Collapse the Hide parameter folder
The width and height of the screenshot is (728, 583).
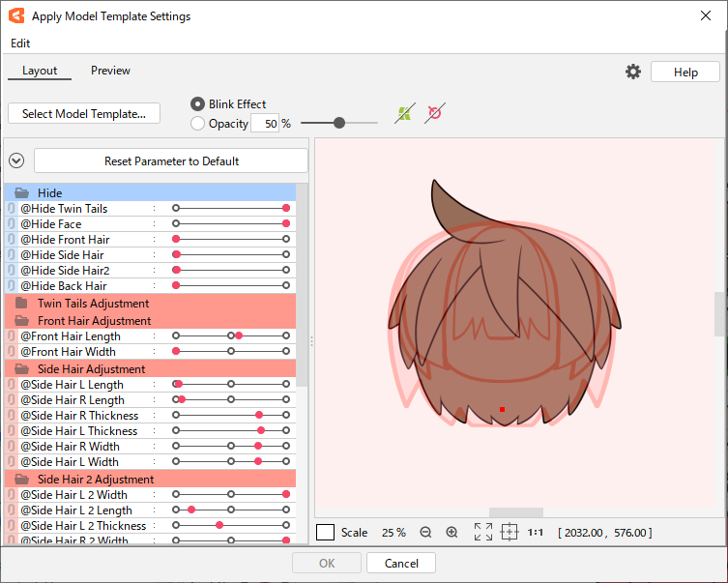click(x=21, y=193)
